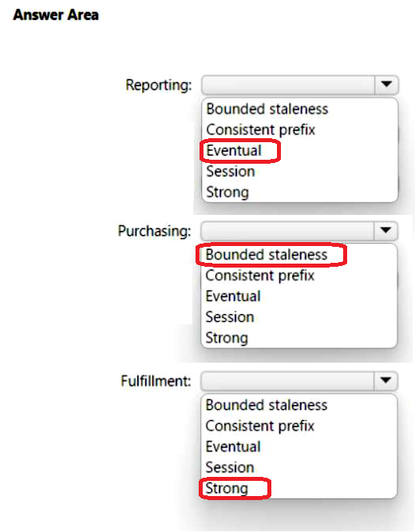
Task: Choose Consistent prefix in Purchasing list
Action: (260, 276)
